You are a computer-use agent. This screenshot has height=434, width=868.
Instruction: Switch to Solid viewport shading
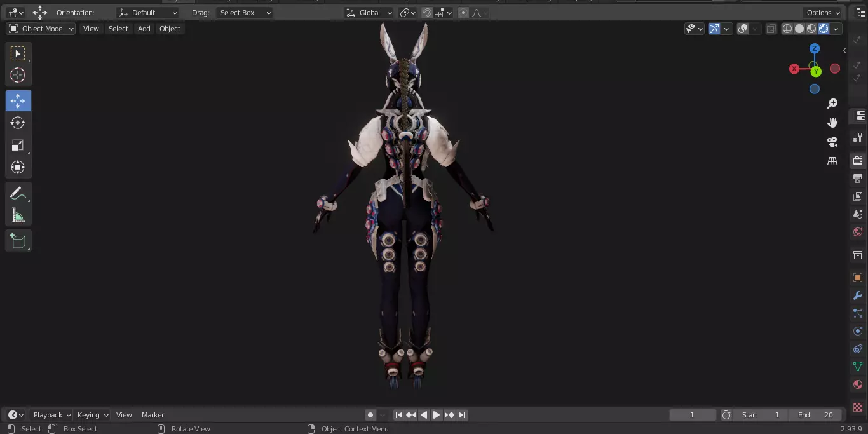click(799, 29)
